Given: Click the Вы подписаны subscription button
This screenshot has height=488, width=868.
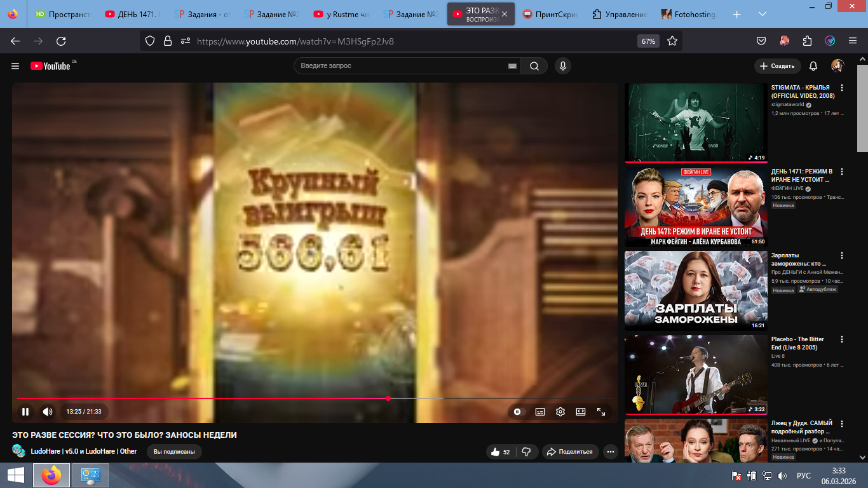Looking at the screenshot, I should (174, 452).
